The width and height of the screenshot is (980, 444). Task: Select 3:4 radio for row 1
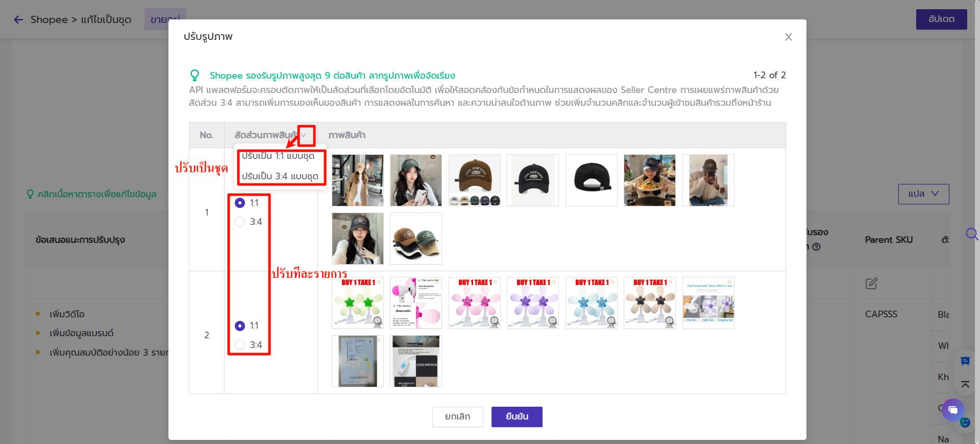coord(240,222)
